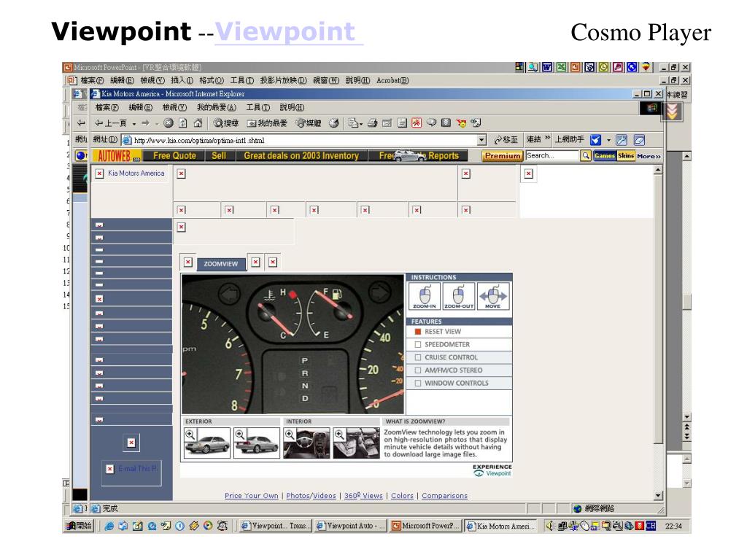
Task: Click the History icon in IE toolbar
Action: (x=334, y=123)
